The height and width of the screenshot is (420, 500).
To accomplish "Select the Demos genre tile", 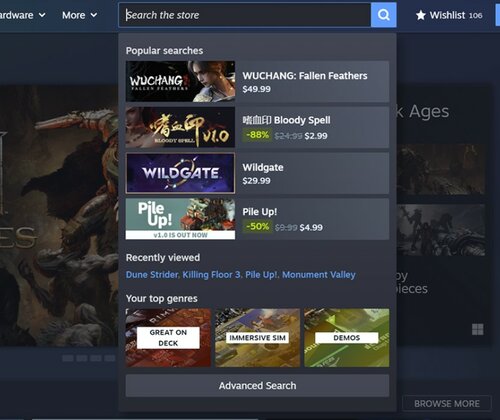I will click(347, 338).
